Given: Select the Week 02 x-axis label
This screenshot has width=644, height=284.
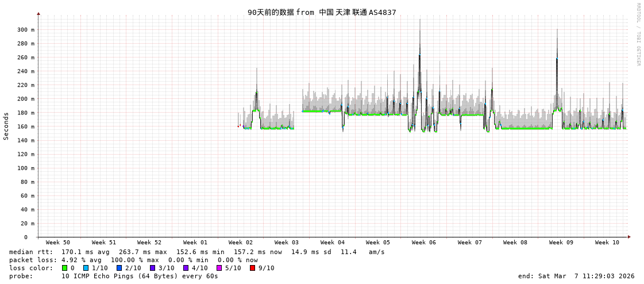Looking at the screenshot, I should click(x=241, y=243).
